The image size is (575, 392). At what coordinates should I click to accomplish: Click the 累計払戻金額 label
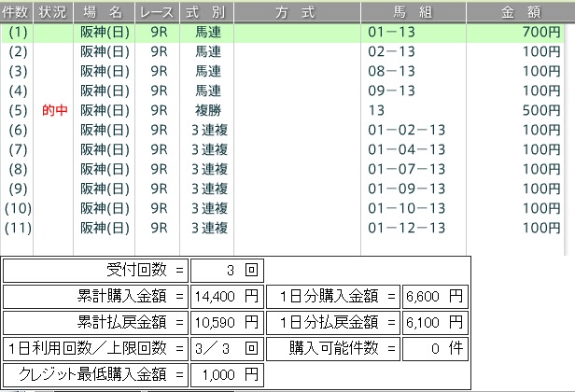(x=121, y=322)
